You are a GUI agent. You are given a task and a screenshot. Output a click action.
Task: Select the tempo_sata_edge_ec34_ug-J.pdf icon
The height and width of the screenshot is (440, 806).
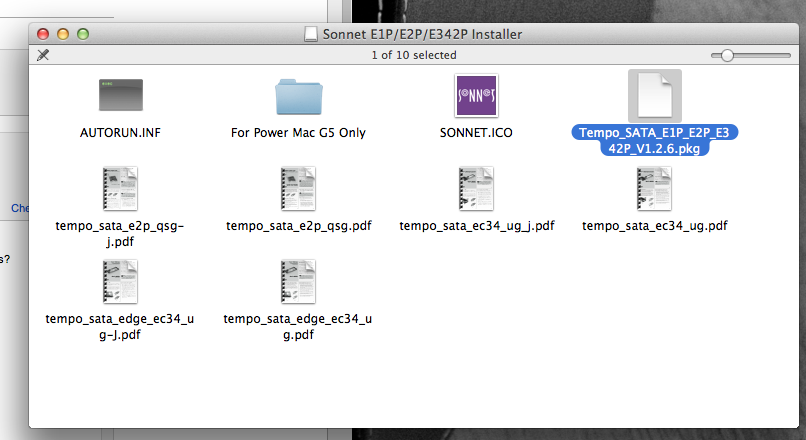coord(120,282)
